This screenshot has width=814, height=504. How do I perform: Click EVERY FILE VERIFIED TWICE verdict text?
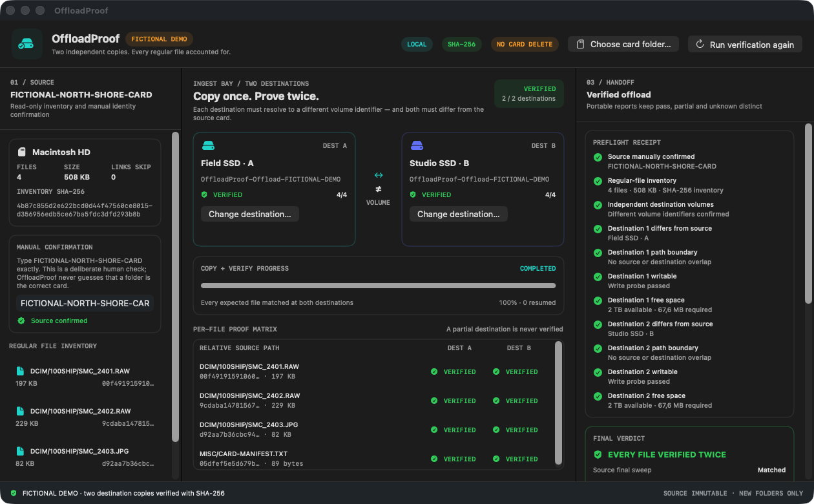(667, 455)
